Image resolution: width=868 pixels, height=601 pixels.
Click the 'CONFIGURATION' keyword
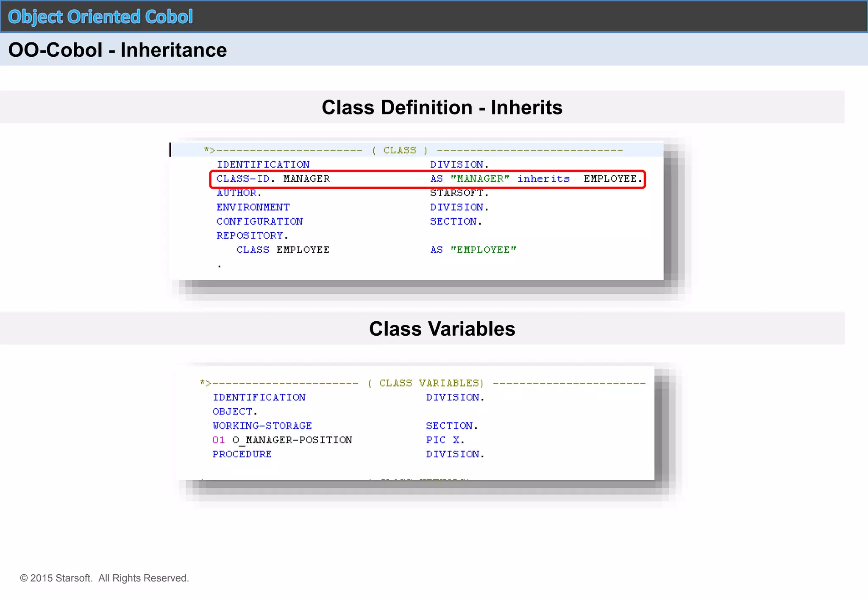pos(260,222)
